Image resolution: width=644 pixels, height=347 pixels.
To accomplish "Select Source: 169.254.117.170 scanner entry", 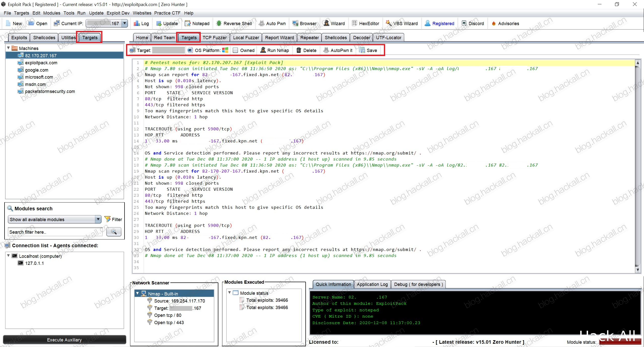I will (x=179, y=301).
